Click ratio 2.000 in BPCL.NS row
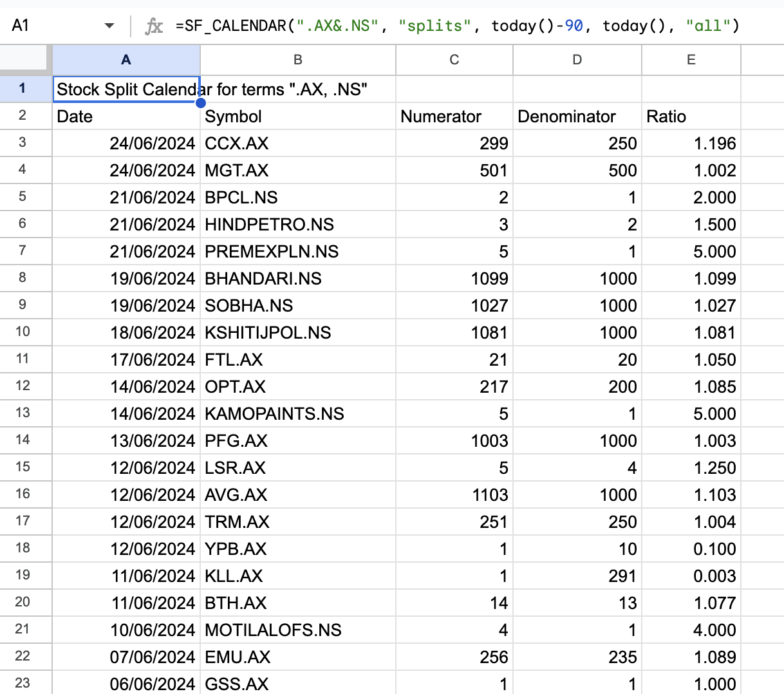784x694 pixels. [691, 198]
